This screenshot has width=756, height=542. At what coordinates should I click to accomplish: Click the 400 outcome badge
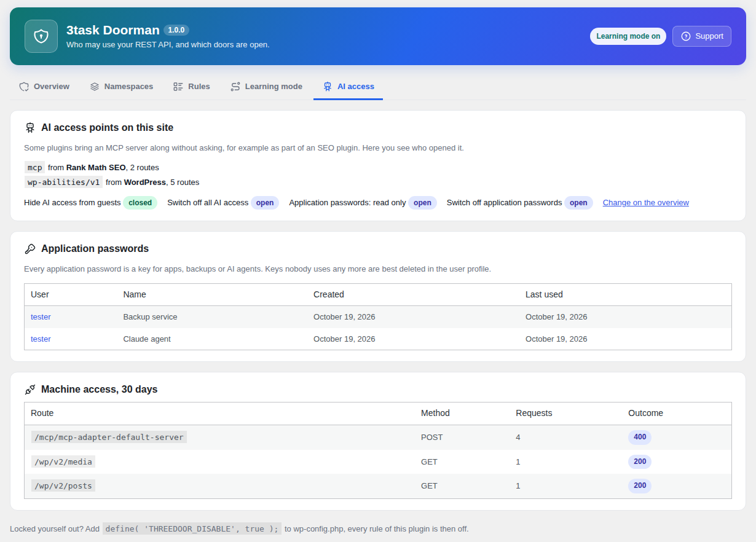(x=640, y=438)
